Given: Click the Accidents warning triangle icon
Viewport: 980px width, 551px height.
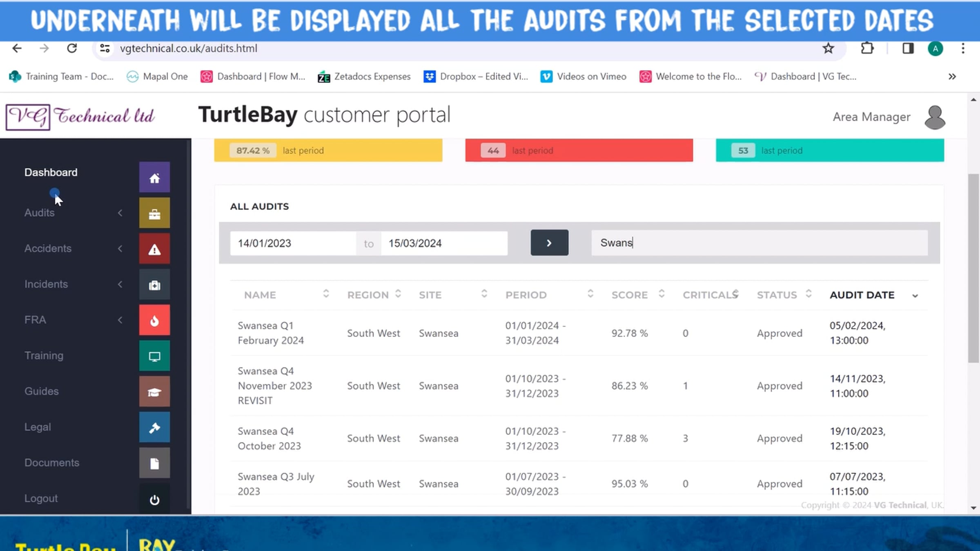Looking at the screenshot, I should (154, 249).
